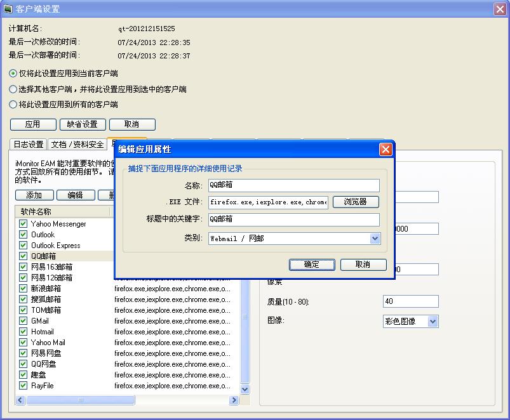Screen dimensions: 510x420
Task: Uncheck the Yahoo Messenger checkbox
Action: click(x=23, y=224)
